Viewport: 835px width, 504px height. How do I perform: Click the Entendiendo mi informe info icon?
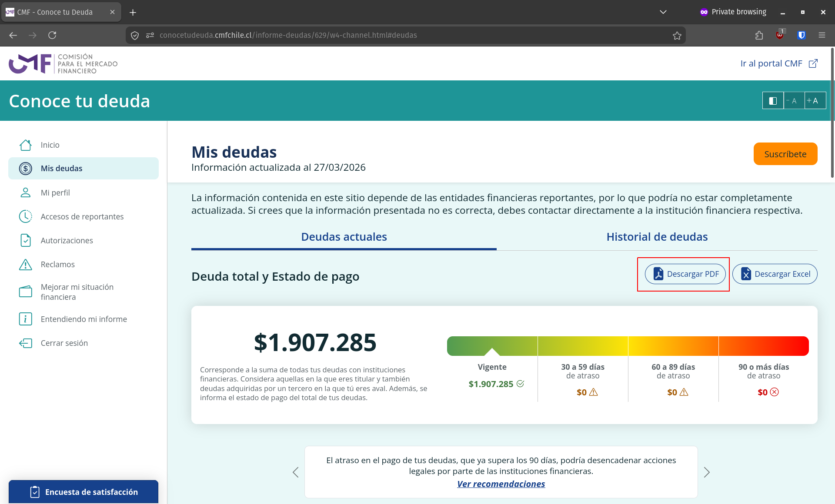(x=26, y=319)
